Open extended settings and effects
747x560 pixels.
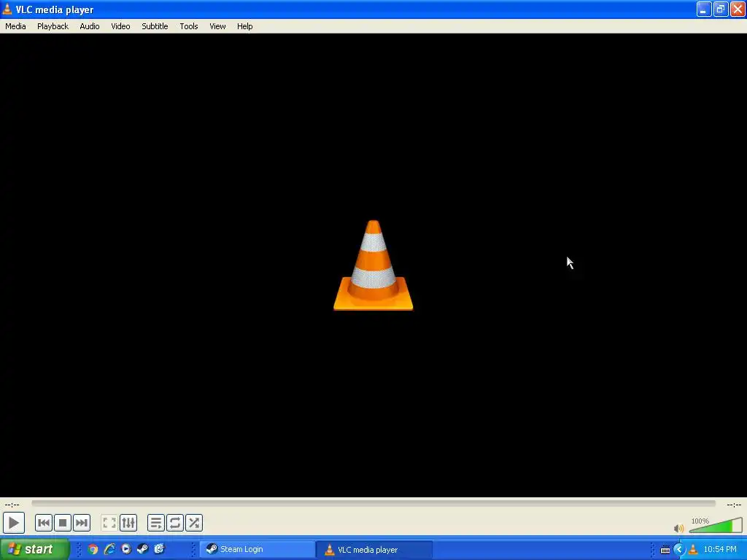(128, 523)
